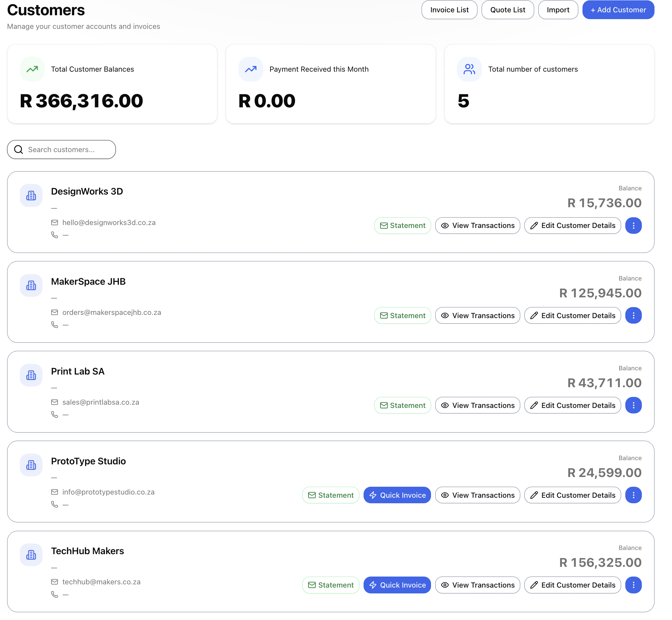View Transactions for MakerSpace JHB
Image resolution: width=672 pixels, height=620 pixels.
click(477, 316)
